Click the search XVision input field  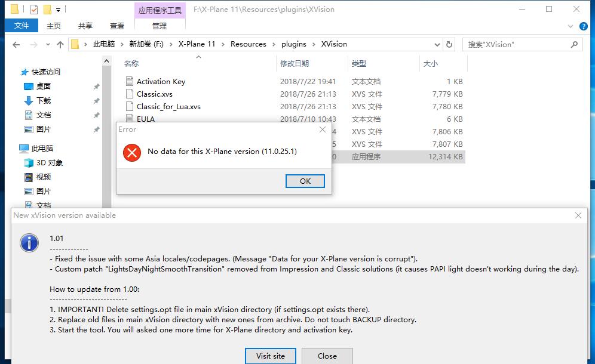click(x=516, y=44)
